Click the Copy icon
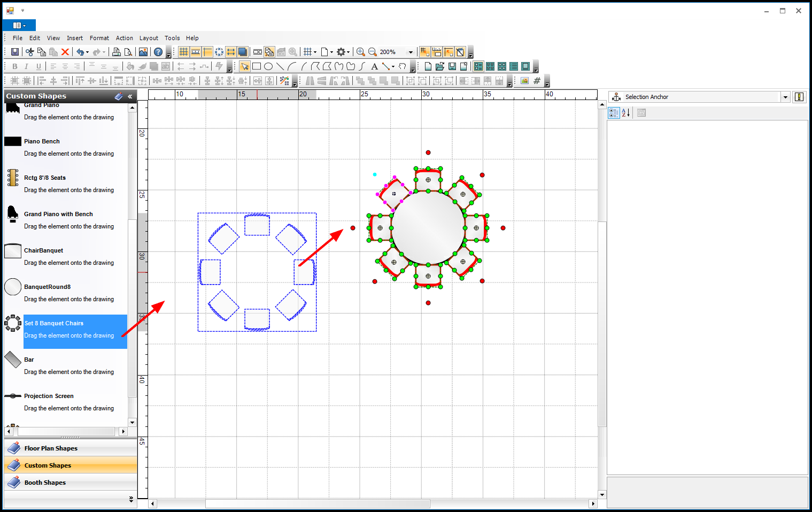 [42, 52]
